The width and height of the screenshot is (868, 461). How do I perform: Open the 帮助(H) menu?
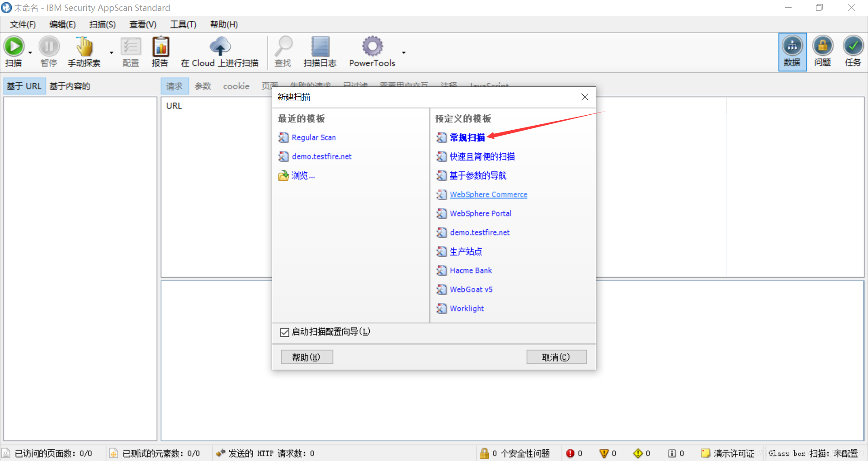coord(224,24)
